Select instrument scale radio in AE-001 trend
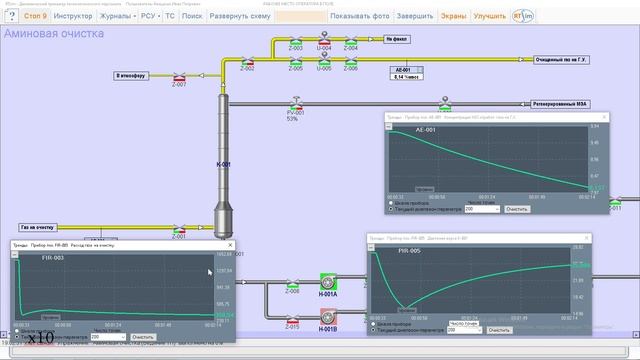The width and height of the screenshot is (640, 360). pos(391,203)
